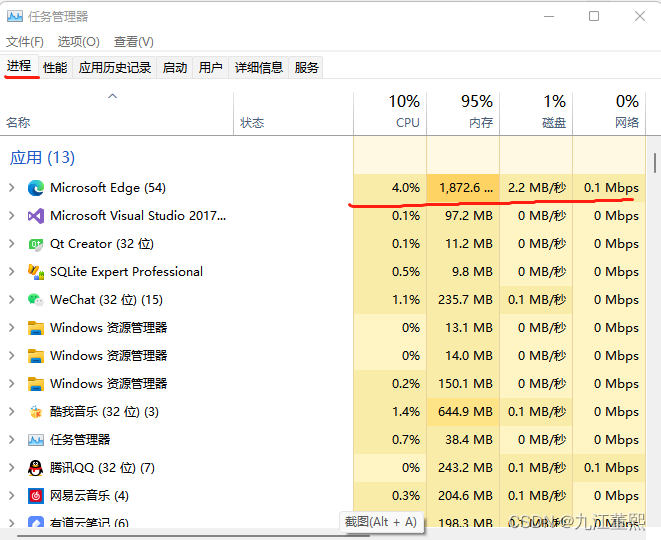Click the 235.7 MB memory value
Screen dimensions: 661x540
click(465, 300)
